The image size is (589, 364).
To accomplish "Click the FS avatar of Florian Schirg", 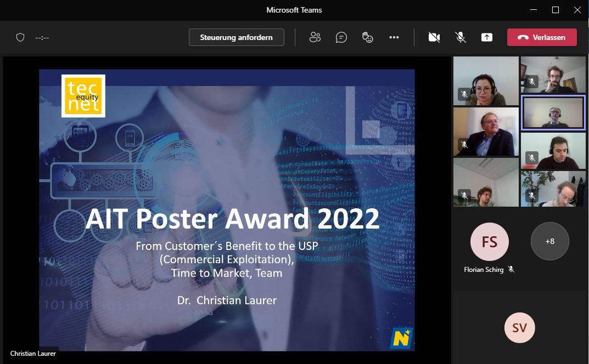I will coord(490,242).
